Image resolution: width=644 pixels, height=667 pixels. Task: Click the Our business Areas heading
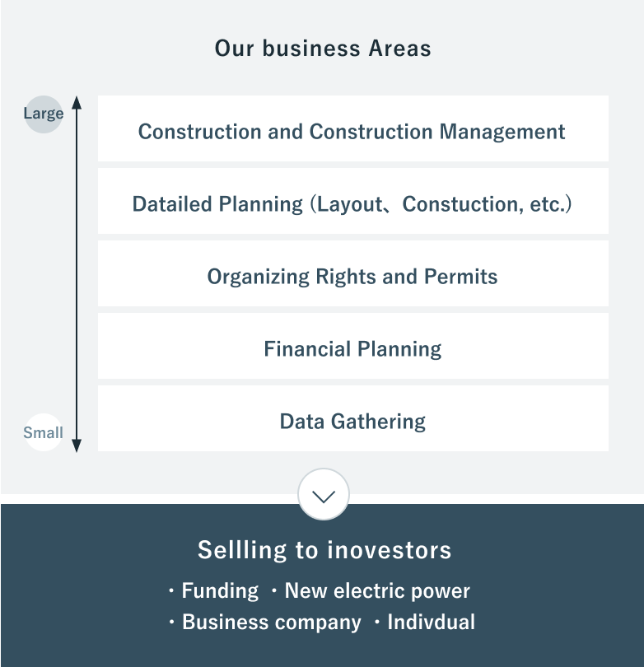pos(323,48)
